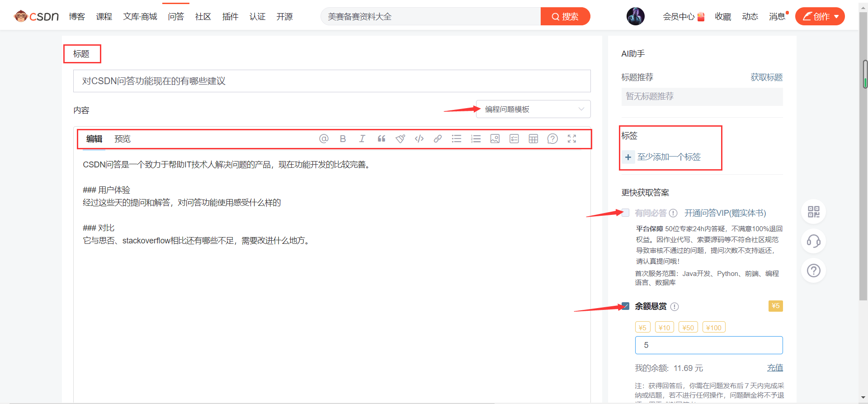
Task: Open editor help question mark
Action: click(552, 139)
